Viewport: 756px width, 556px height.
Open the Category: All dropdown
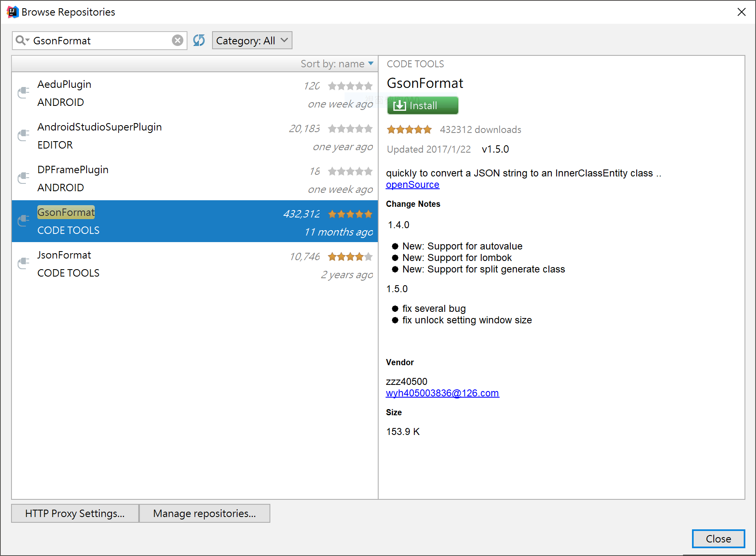[252, 40]
